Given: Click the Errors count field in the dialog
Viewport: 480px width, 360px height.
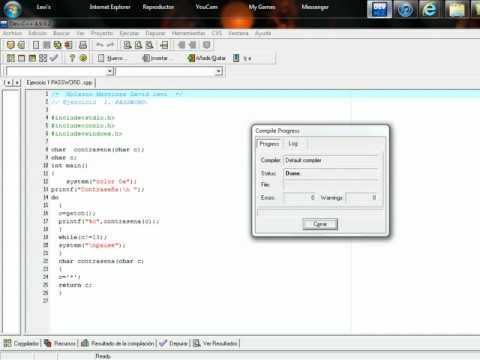Looking at the screenshot, I should tap(300, 198).
